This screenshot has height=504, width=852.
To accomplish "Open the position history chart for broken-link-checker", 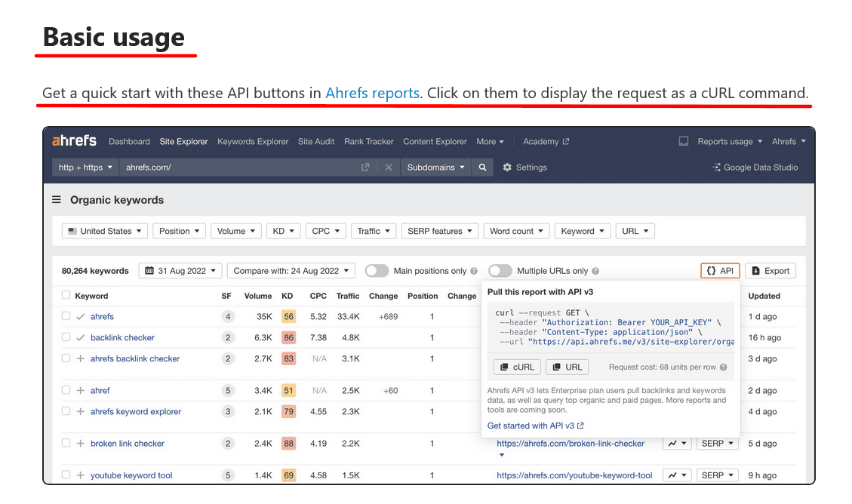I will [676, 444].
